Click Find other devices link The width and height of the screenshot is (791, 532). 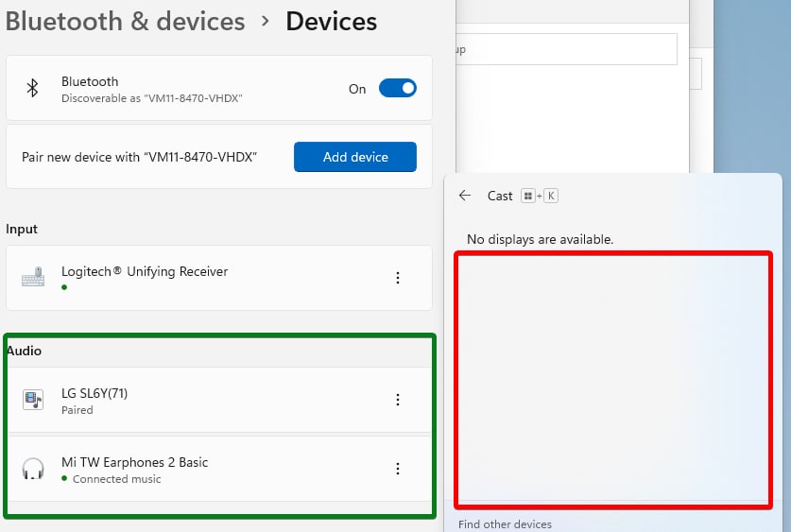[x=505, y=524]
